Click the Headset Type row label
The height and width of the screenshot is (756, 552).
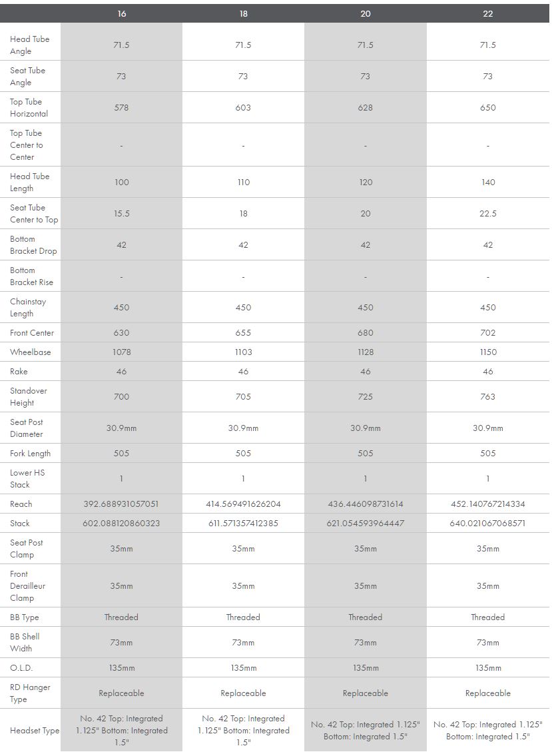click(34, 731)
